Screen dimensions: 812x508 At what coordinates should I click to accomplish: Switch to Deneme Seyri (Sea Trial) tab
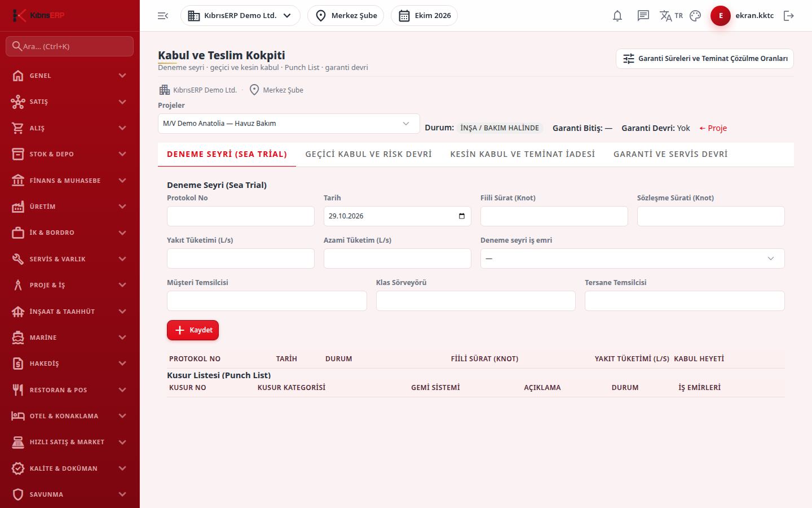point(227,154)
